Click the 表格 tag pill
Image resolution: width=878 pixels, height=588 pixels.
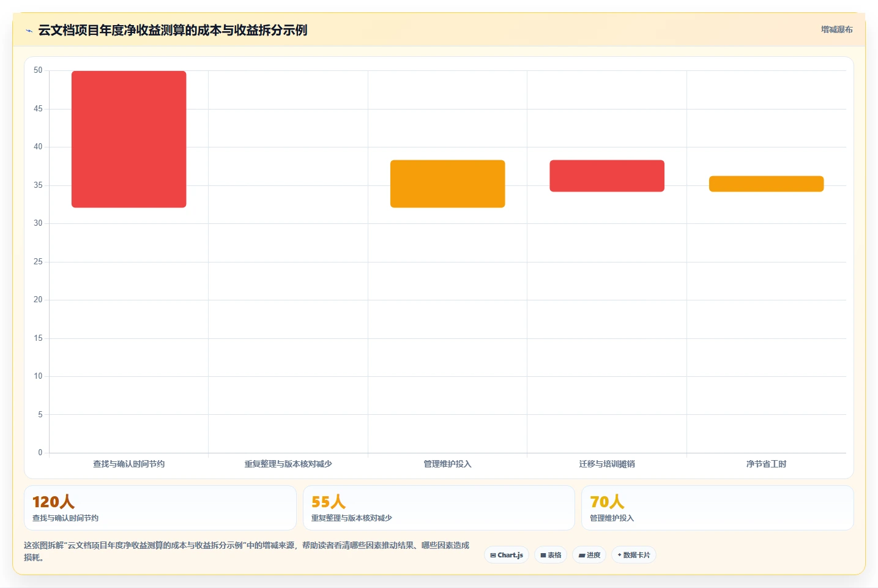pos(551,555)
